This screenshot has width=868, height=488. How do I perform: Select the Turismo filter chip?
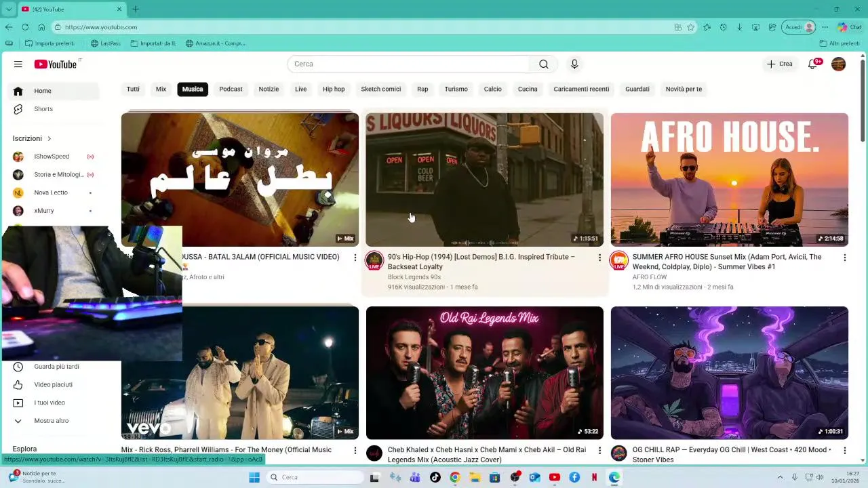coord(456,89)
